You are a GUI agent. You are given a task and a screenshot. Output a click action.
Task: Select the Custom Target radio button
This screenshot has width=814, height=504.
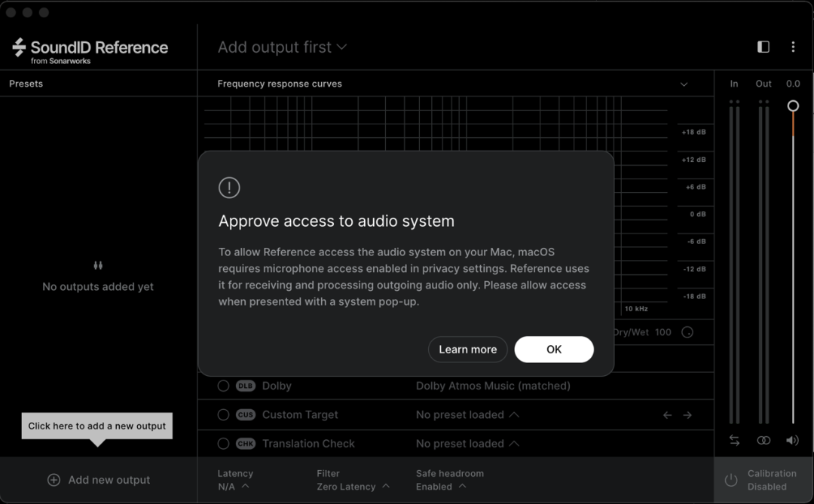pos(223,415)
